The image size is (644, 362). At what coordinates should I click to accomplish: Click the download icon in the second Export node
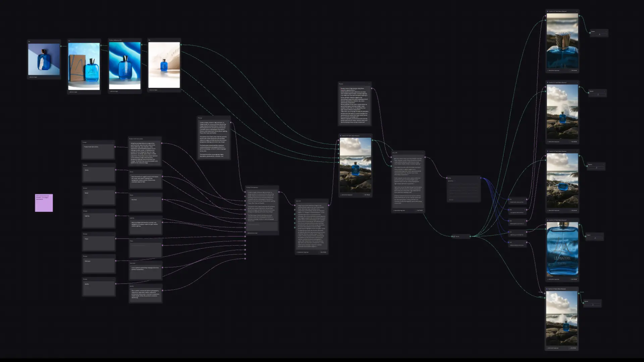(x=598, y=94)
